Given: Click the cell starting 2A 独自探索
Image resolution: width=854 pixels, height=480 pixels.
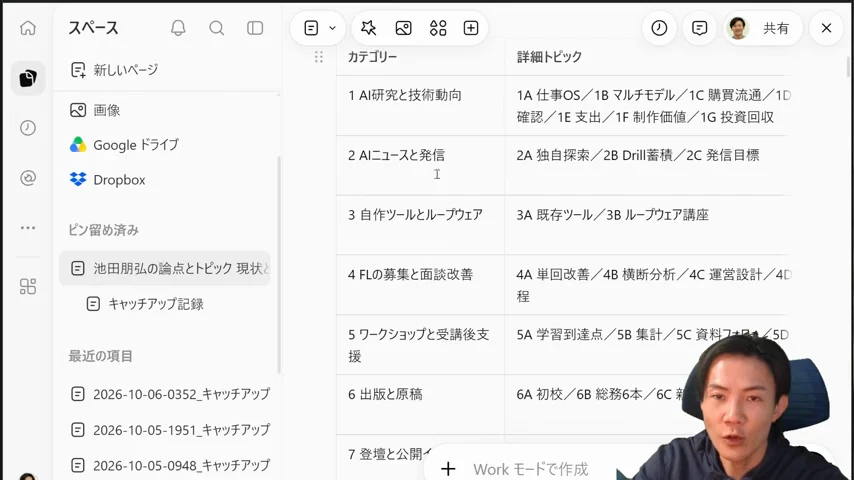Looking at the screenshot, I should (x=648, y=165).
